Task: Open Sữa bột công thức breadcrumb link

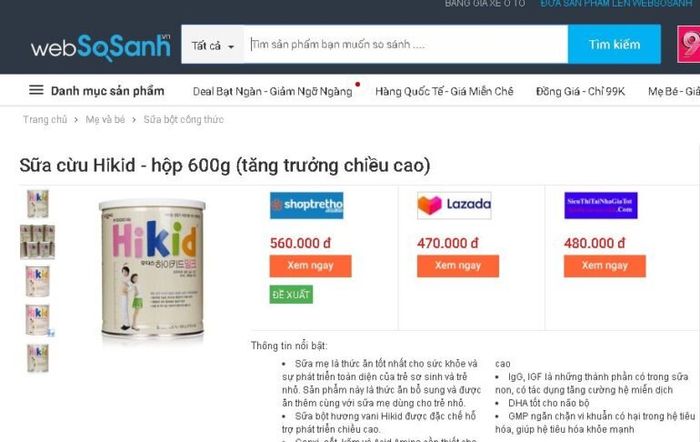Action: point(183,120)
